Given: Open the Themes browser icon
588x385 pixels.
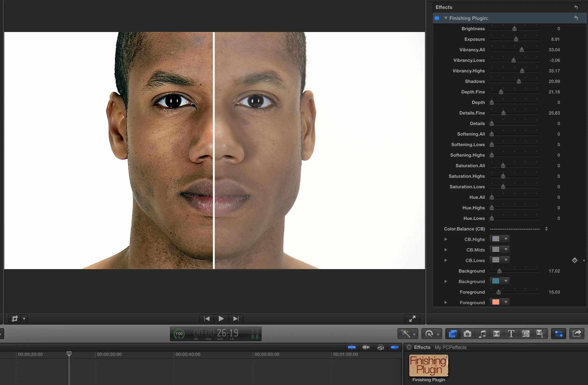Looking at the screenshot, I should click(x=540, y=334).
